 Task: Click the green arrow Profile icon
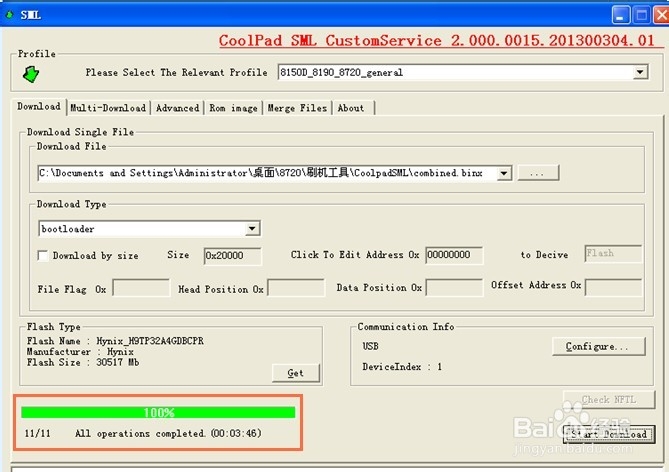click(x=31, y=74)
